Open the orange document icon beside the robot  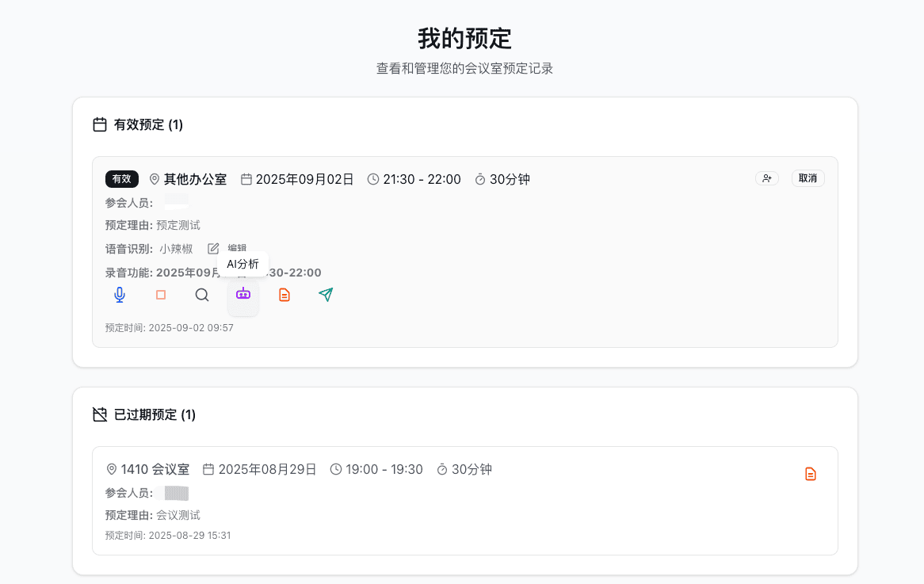(x=284, y=295)
